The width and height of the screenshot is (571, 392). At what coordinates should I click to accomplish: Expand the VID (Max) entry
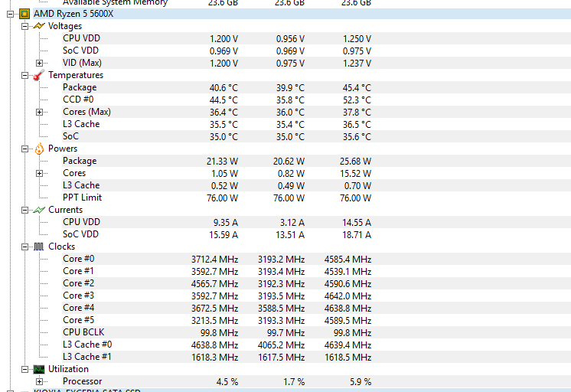tap(39, 63)
